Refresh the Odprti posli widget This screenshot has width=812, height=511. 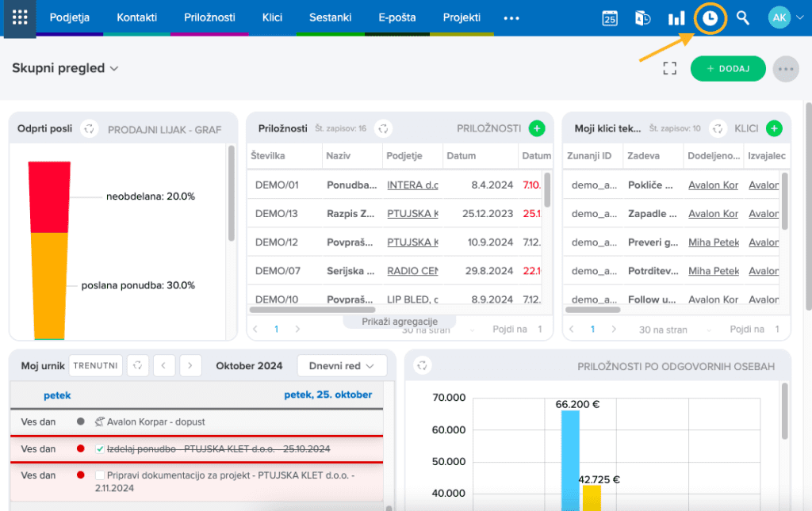(90, 129)
